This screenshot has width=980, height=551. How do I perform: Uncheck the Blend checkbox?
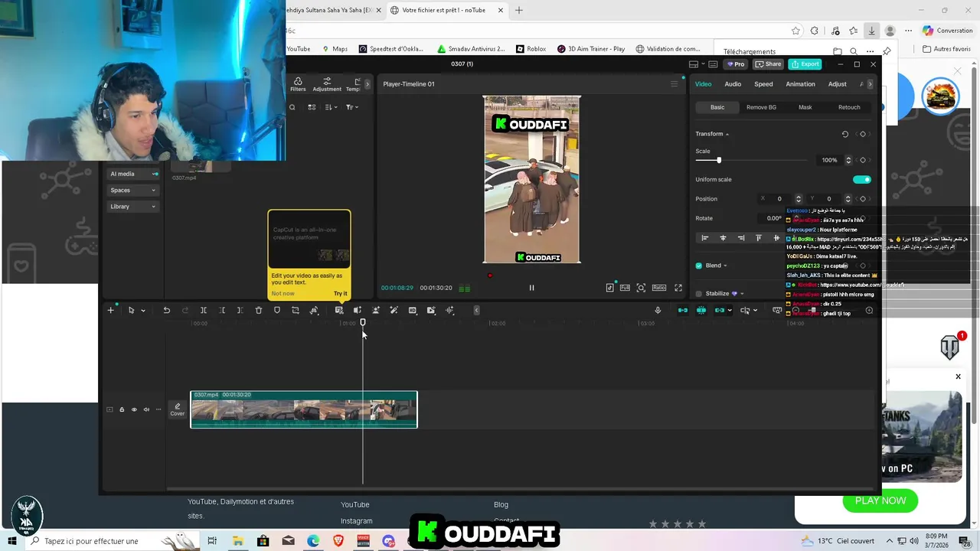[698, 266]
